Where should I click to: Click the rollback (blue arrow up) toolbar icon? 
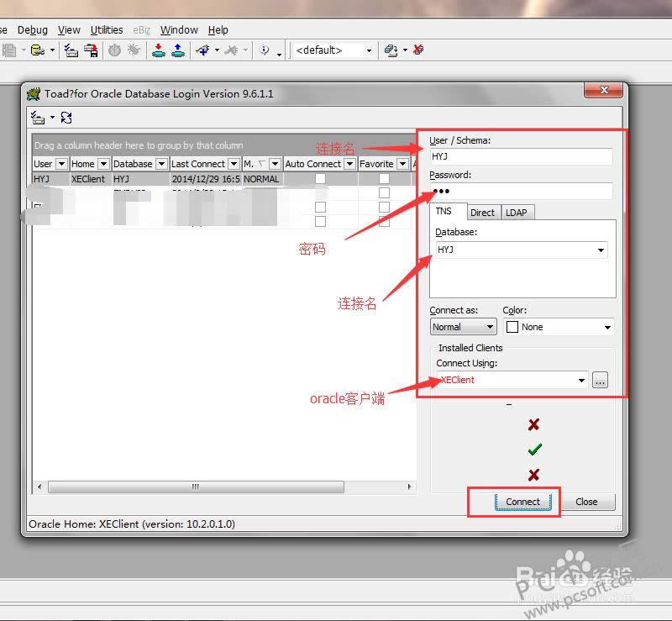pos(177,50)
